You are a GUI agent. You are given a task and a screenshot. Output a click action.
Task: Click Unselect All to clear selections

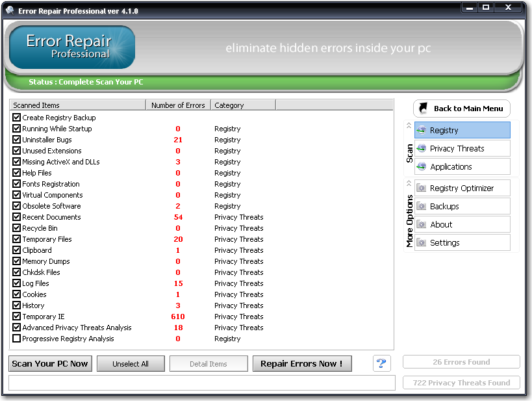click(x=131, y=363)
